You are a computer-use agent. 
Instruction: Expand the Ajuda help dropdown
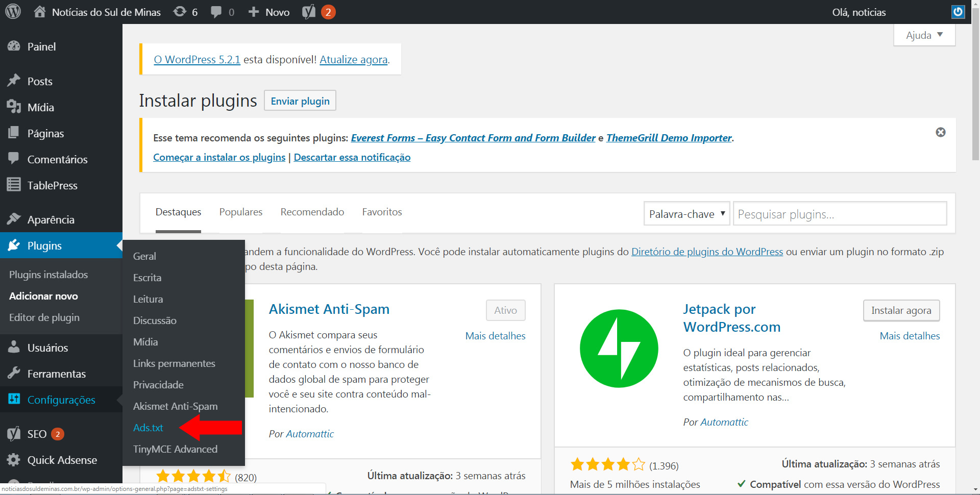924,35
